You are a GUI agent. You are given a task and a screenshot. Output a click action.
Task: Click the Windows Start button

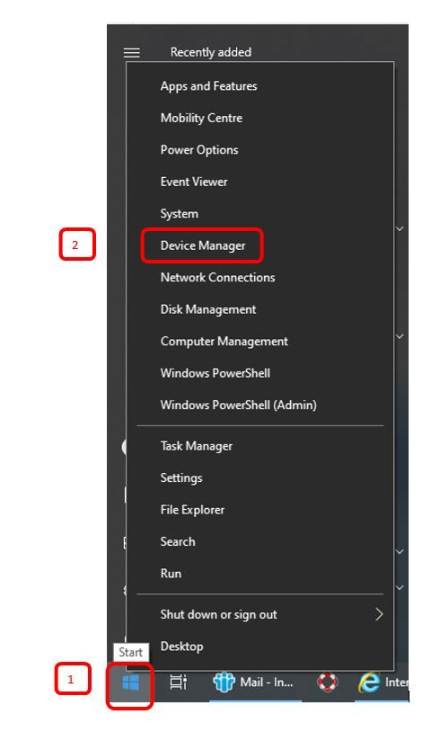(130, 683)
